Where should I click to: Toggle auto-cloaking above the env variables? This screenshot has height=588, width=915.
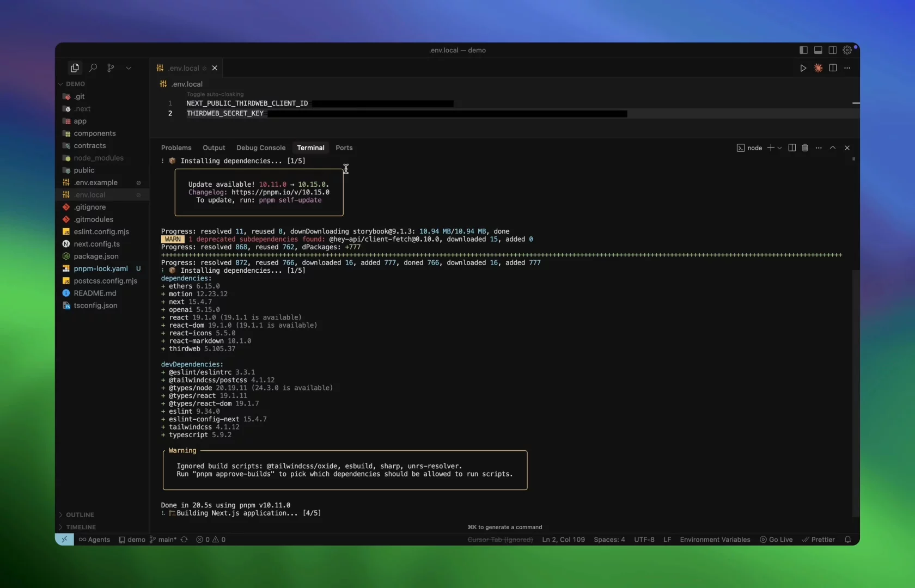(x=215, y=94)
